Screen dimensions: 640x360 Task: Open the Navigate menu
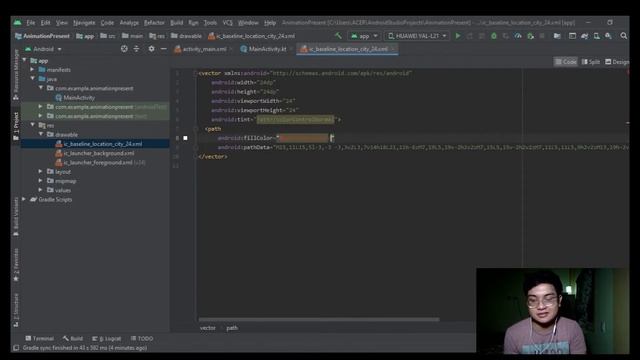pyautogui.click(x=84, y=22)
